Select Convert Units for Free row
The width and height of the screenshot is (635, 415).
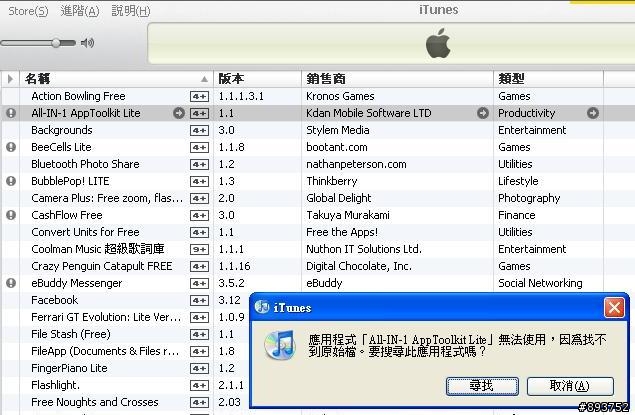tap(318, 232)
